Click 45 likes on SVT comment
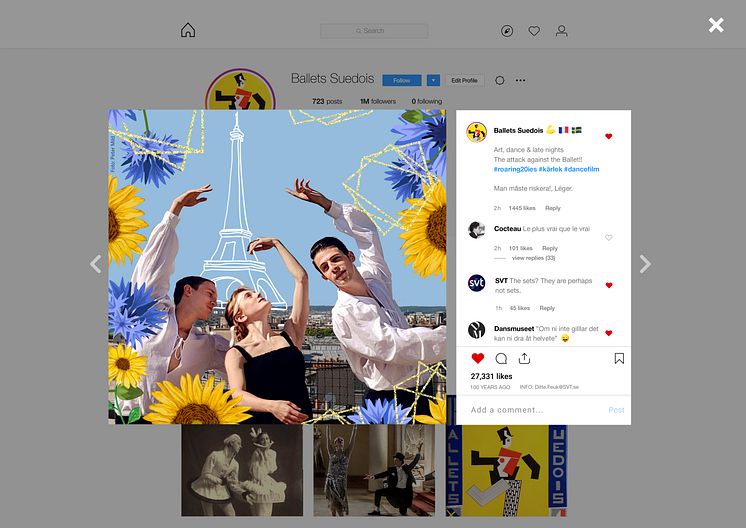The image size is (746, 528). coord(520,308)
